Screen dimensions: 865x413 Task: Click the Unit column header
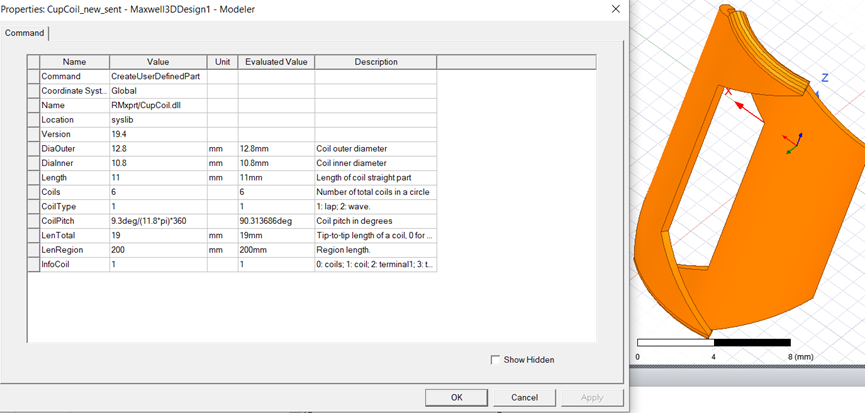point(222,62)
